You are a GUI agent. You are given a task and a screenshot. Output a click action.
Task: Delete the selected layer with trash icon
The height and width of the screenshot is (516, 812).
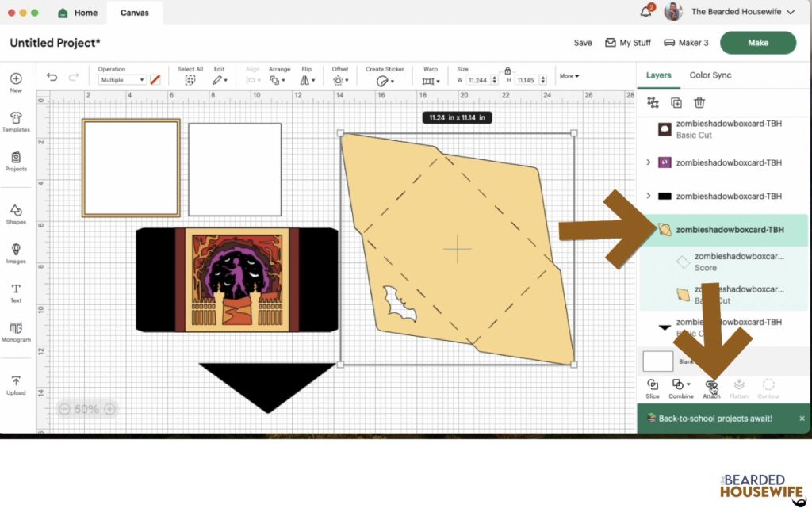699,102
